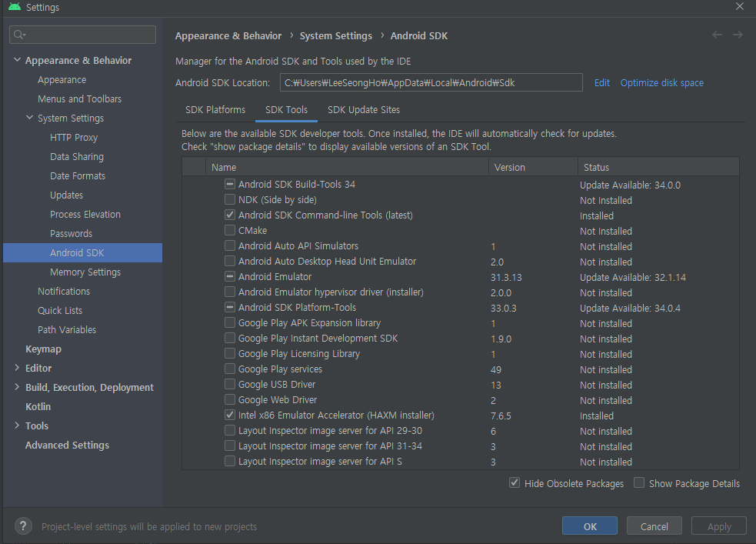Check Android Emulator hypervisor driver checkbox
Screen dimensions: 756x544
pyautogui.click(x=230, y=292)
